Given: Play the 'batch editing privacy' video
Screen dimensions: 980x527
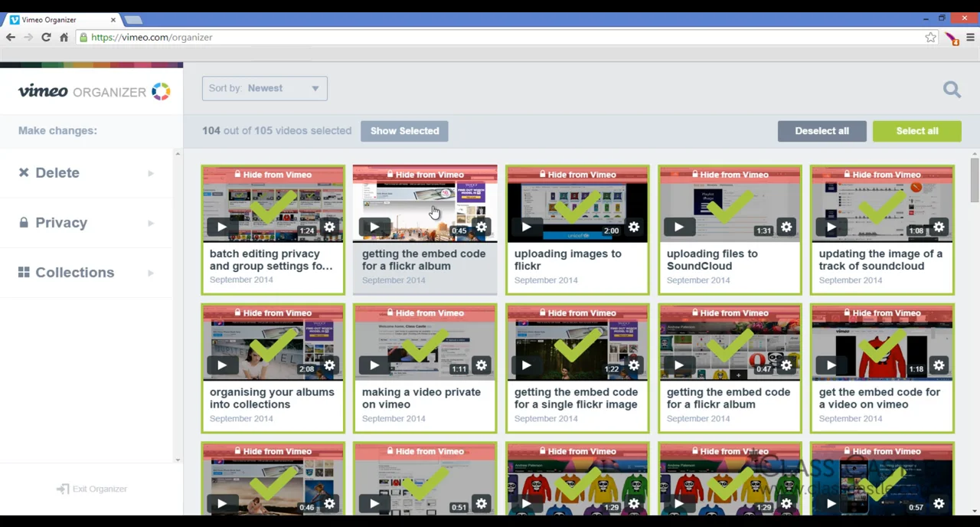Looking at the screenshot, I should [221, 227].
